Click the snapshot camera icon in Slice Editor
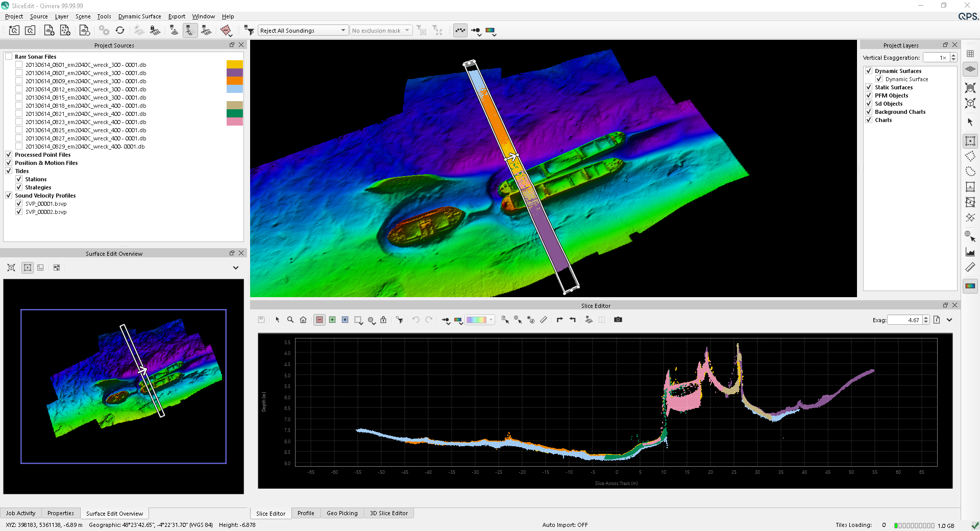980x531 pixels. [x=618, y=320]
